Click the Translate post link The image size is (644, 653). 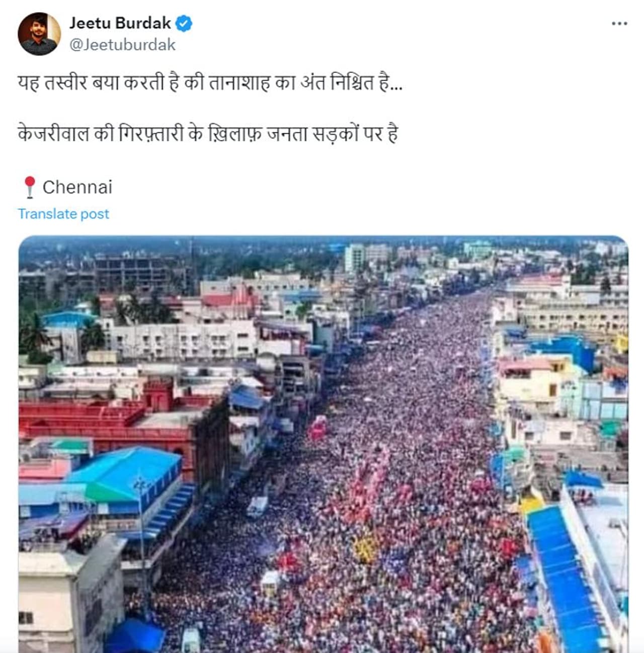pos(63,214)
